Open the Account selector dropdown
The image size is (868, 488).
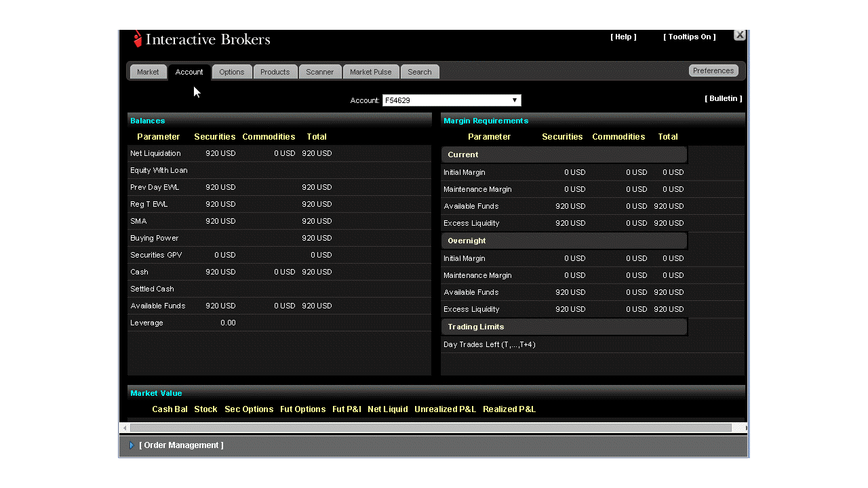coord(515,100)
